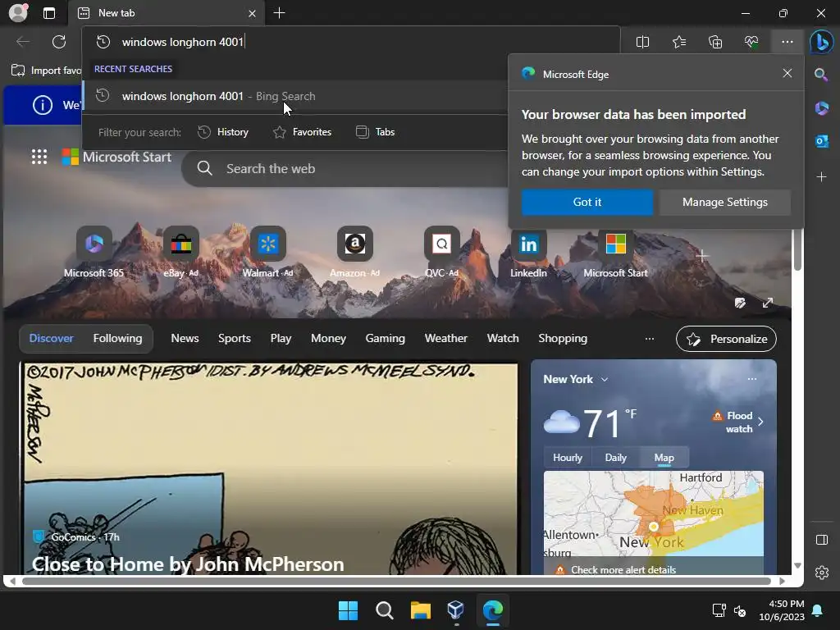Open the News tab
This screenshot has height=630, width=840.
coord(185,339)
